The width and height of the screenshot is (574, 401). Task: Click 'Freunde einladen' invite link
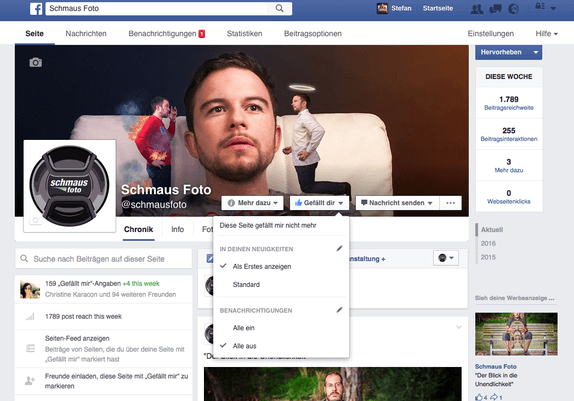click(x=116, y=381)
